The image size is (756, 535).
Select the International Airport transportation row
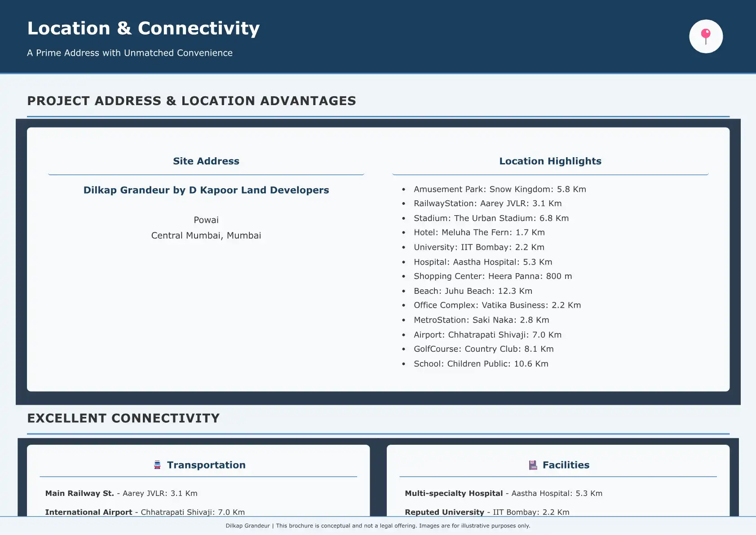click(x=145, y=512)
